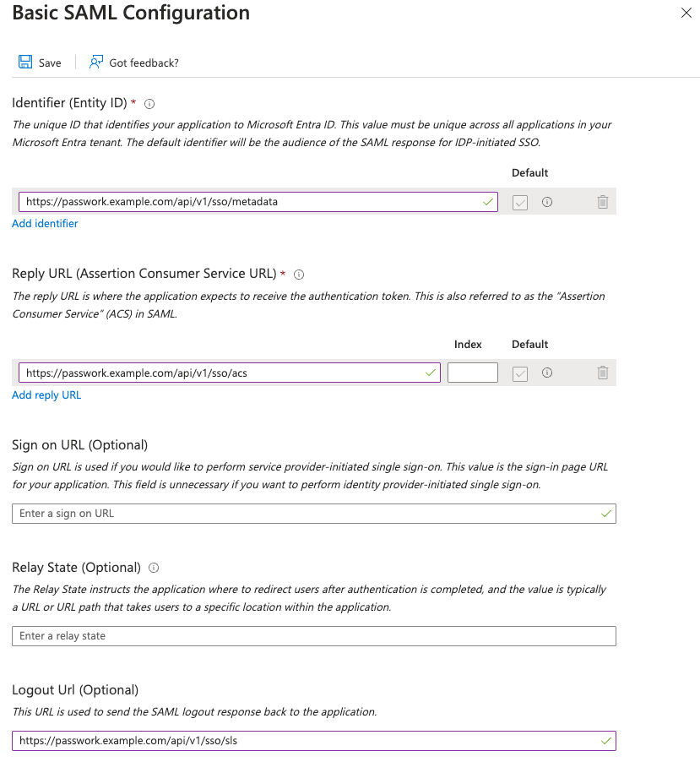The image size is (700, 762).
Task: View info tooltip for Identifier (Entity ID)
Action: click(x=149, y=103)
